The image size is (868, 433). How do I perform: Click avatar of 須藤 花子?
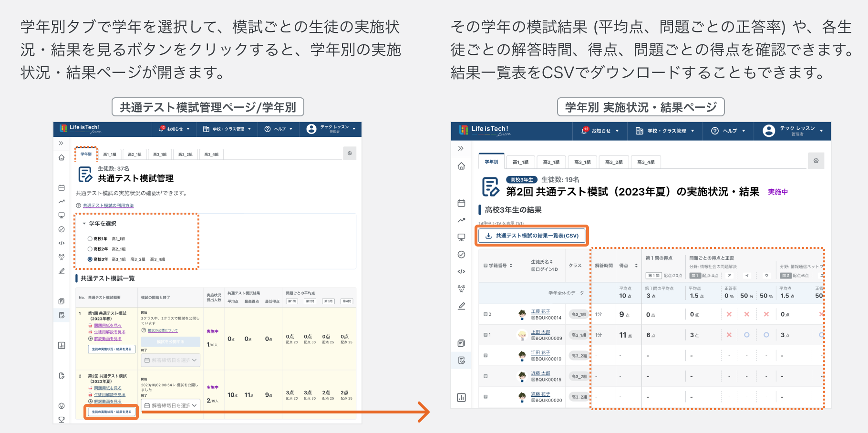tap(522, 397)
